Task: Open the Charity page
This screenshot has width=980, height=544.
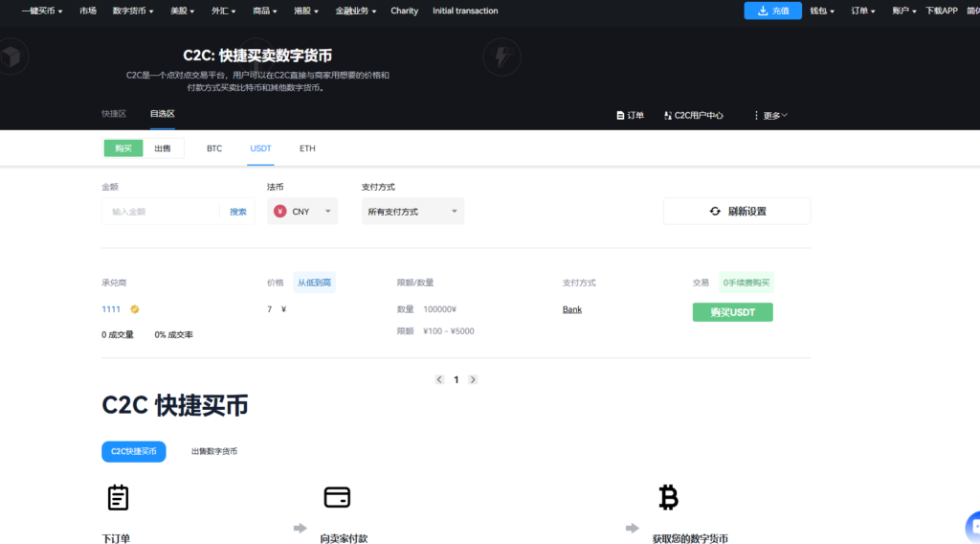Action: (x=405, y=11)
